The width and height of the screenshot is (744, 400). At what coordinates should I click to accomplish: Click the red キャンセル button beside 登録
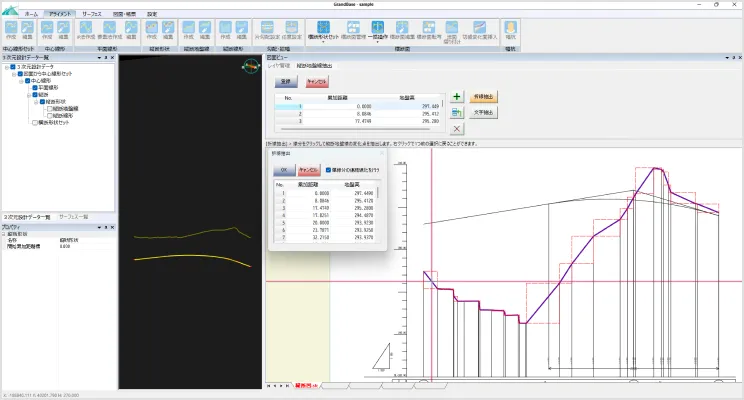click(x=316, y=82)
